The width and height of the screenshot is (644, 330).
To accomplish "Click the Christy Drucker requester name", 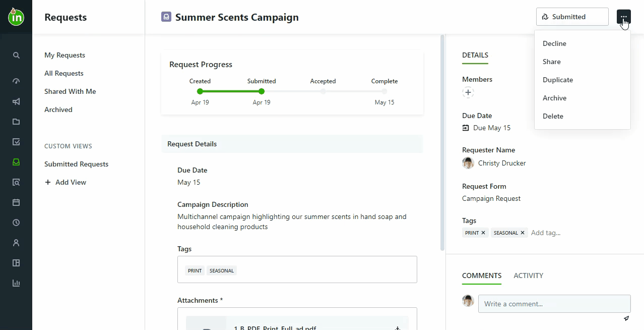I will [x=502, y=163].
